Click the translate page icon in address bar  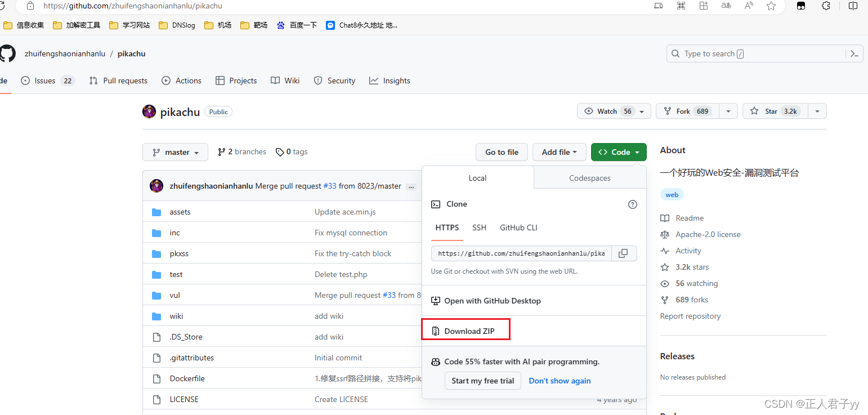[x=726, y=6]
